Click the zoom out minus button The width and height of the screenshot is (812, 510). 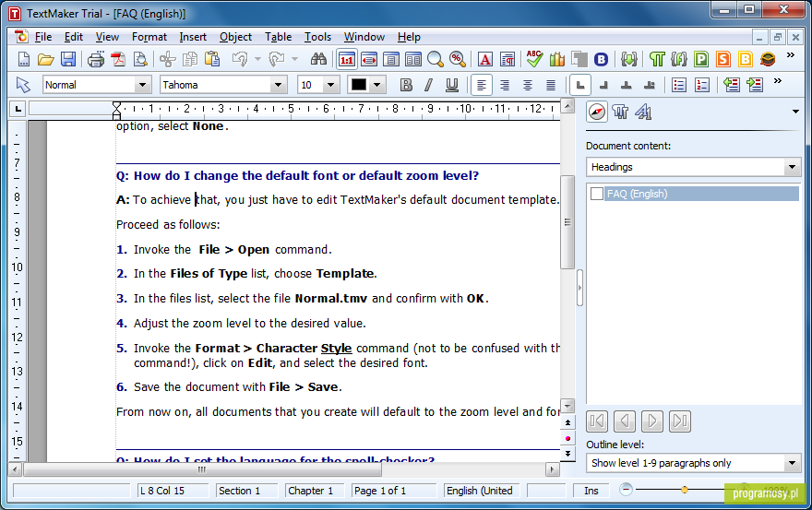click(x=626, y=490)
